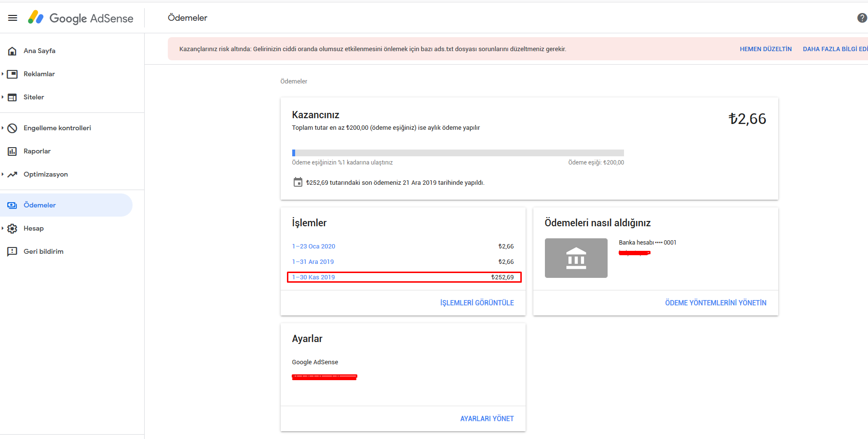Image resolution: width=868 pixels, height=439 pixels.
Task: Open the hamburger main menu
Action: 13,18
